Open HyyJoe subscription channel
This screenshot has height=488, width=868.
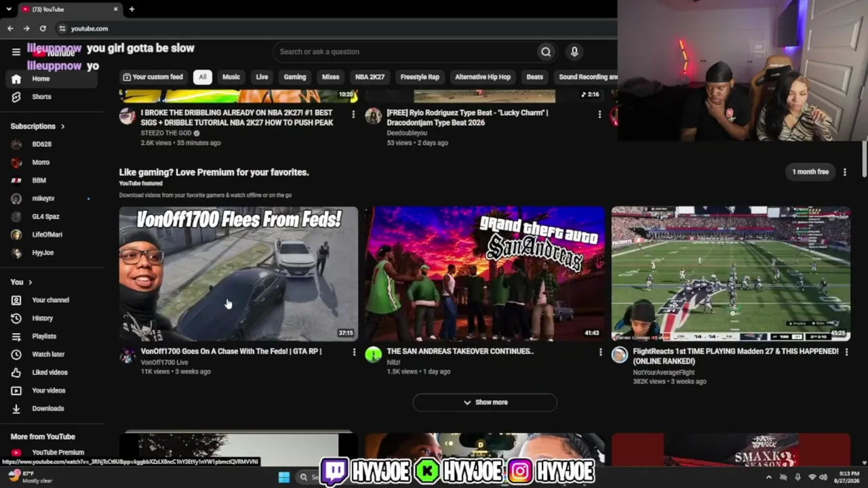pos(52,253)
